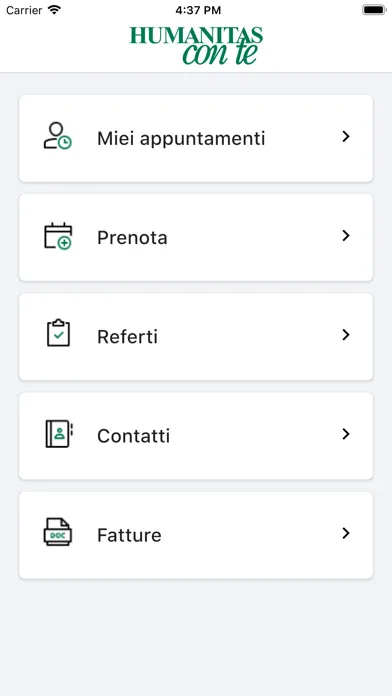
Task: Tap the calendar-plus Prenota icon
Action: click(x=58, y=236)
